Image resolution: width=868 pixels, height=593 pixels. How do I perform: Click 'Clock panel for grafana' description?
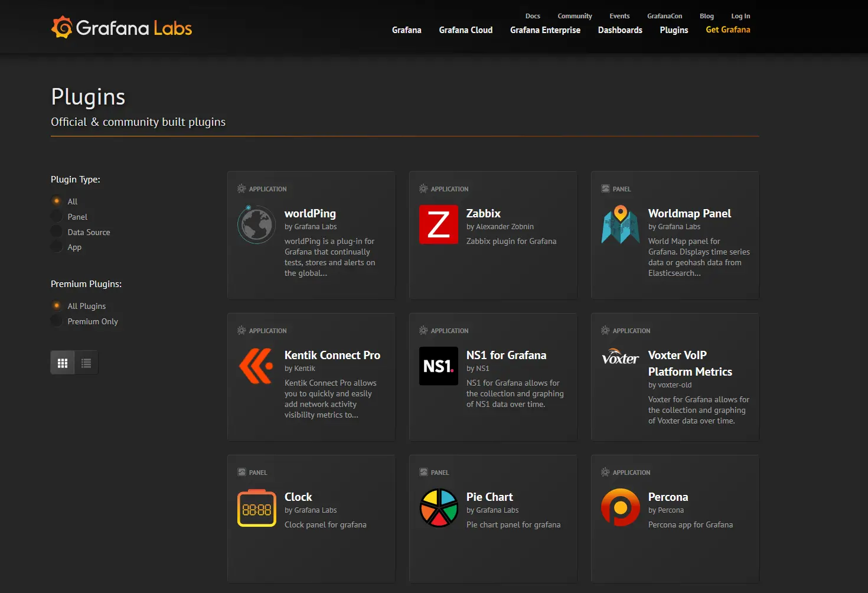pyautogui.click(x=325, y=524)
